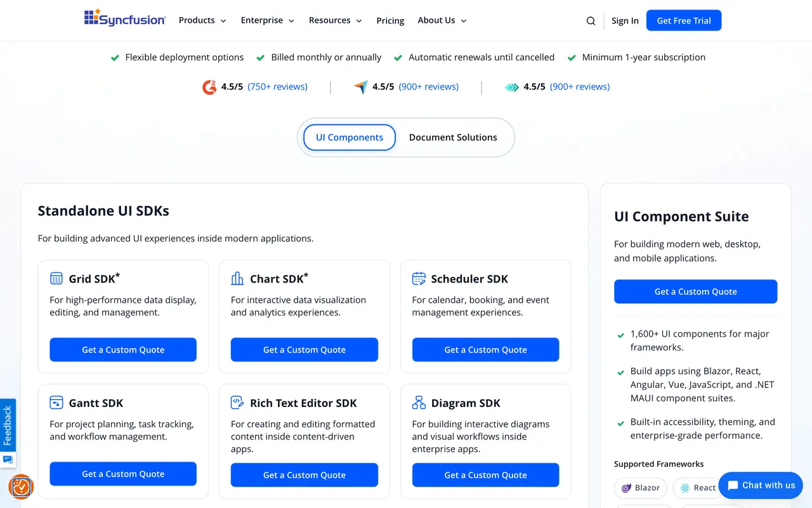The height and width of the screenshot is (508, 812).
Task: Click the Capterra arrow logo icon
Action: click(360, 87)
